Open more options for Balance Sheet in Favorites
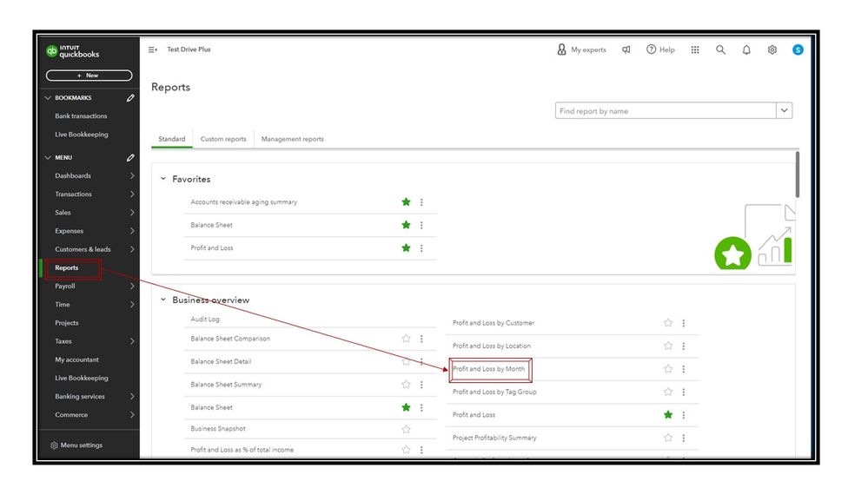Viewport: 868px width, 488px height. pyautogui.click(x=421, y=225)
